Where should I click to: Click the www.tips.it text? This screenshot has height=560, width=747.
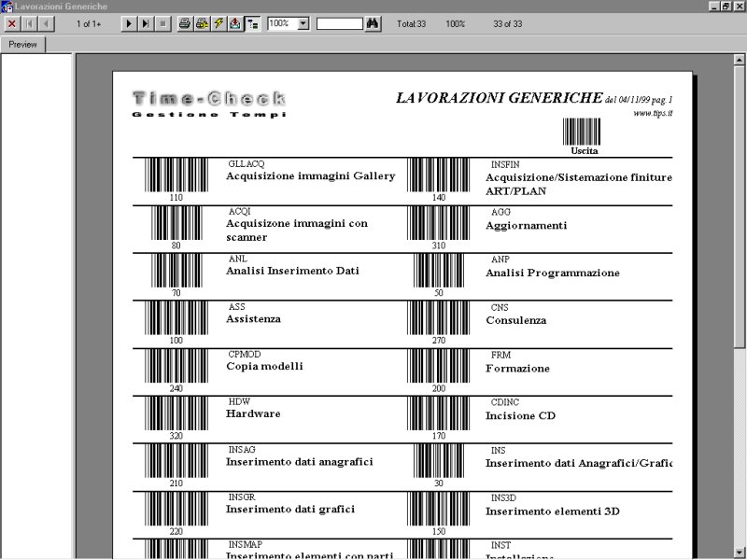[x=653, y=113]
